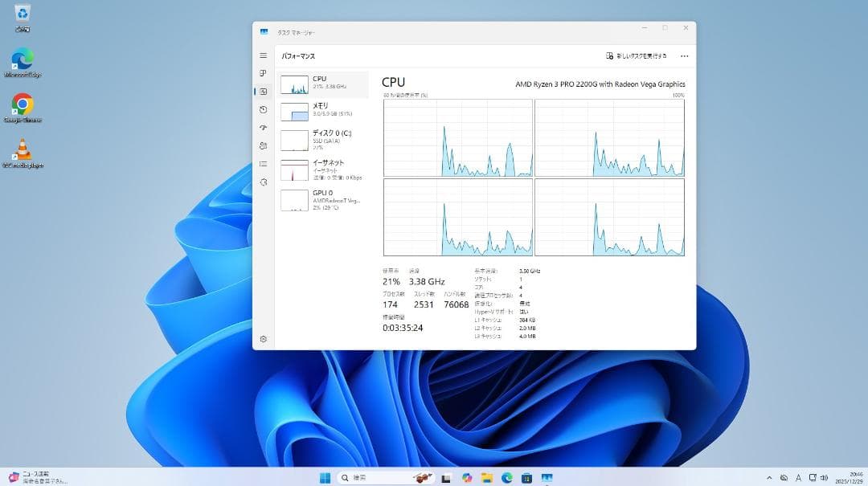Open Task Manager settings with the gear icon
This screenshot has width=868, height=486.
click(263, 339)
